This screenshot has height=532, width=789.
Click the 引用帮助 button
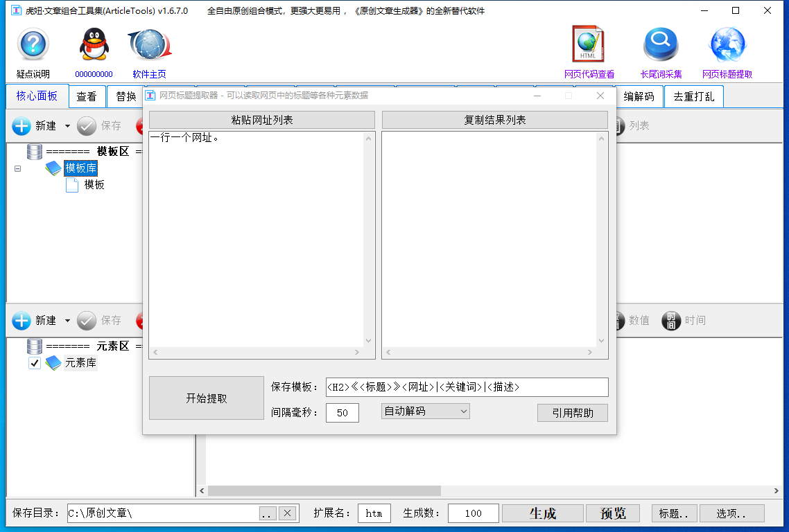(x=573, y=413)
